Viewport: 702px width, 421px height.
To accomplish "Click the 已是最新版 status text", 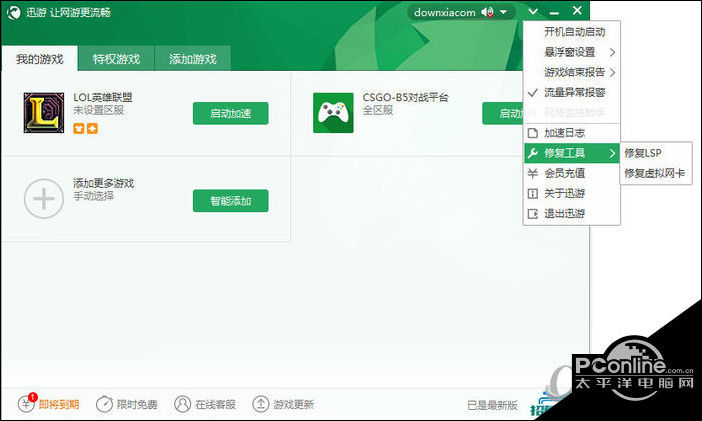I will [492, 405].
